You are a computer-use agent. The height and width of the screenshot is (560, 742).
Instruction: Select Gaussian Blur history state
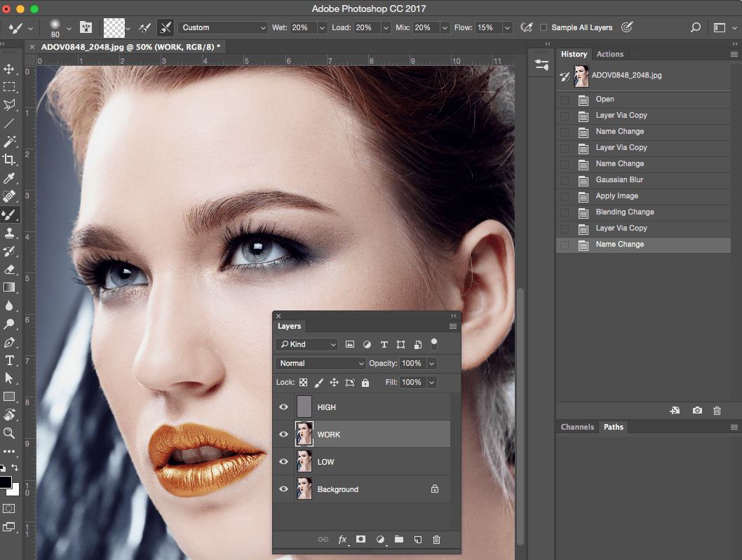[x=619, y=180]
